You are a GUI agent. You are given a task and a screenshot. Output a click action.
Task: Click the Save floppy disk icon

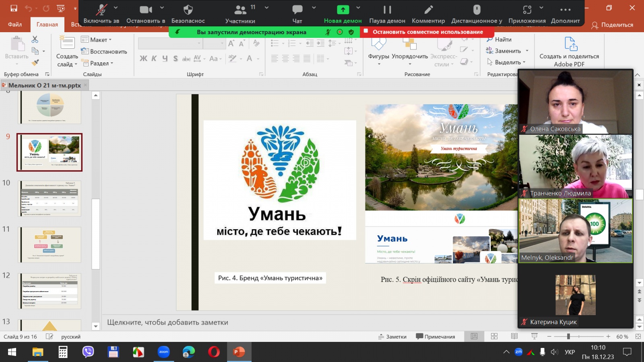(x=14, y=8)
